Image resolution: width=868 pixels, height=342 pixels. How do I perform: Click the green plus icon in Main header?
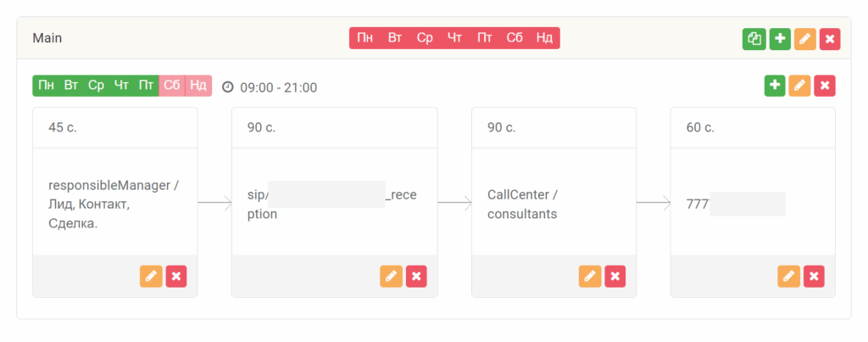pyautogui.click(x=780, y=38)
